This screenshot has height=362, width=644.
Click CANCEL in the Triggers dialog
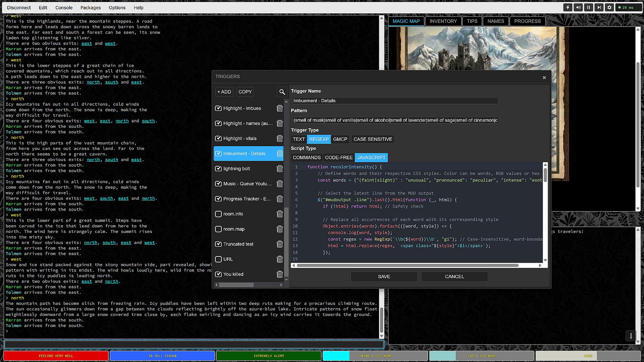tap(454, 277)
